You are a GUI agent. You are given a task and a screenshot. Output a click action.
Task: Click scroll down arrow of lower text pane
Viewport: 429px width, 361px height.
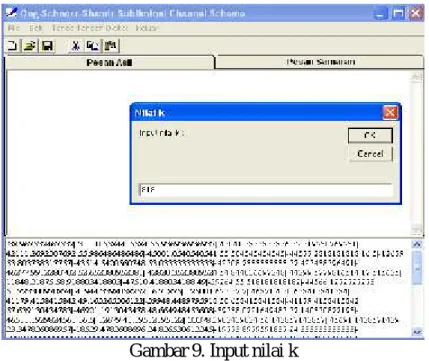417,331
